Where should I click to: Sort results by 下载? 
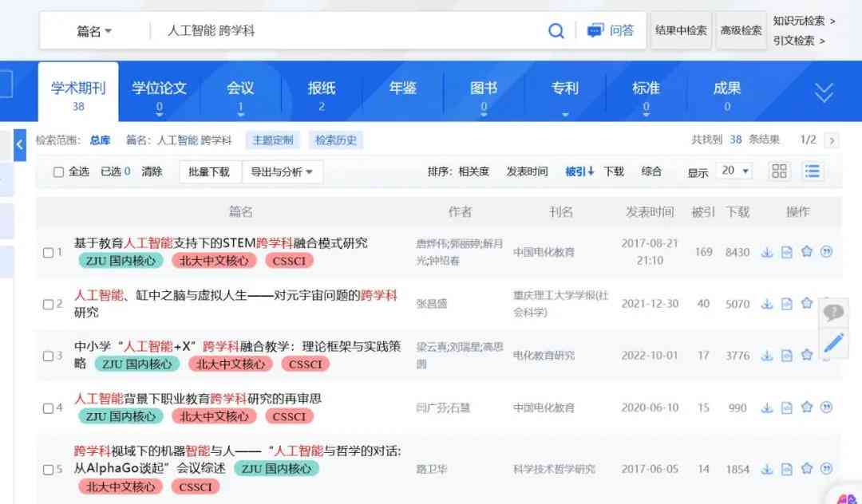tap(614, 171)
